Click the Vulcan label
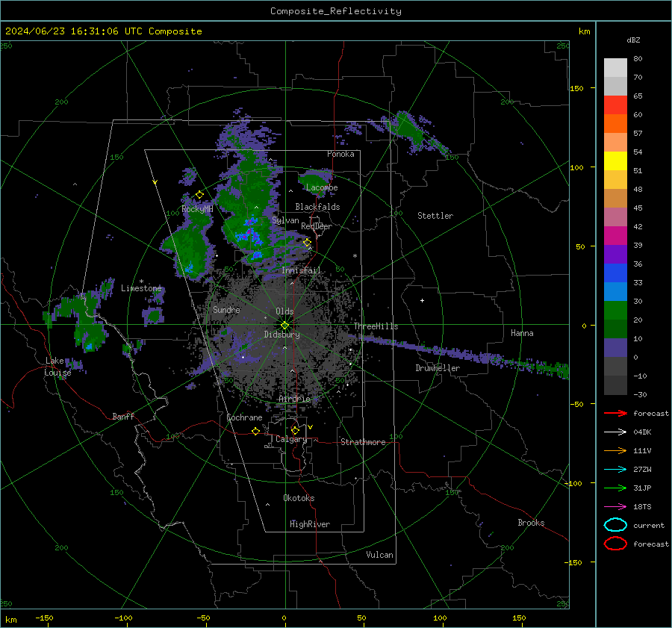Image resolution: width=672 pixels, height=628 pixels. (x=379, y=555)
